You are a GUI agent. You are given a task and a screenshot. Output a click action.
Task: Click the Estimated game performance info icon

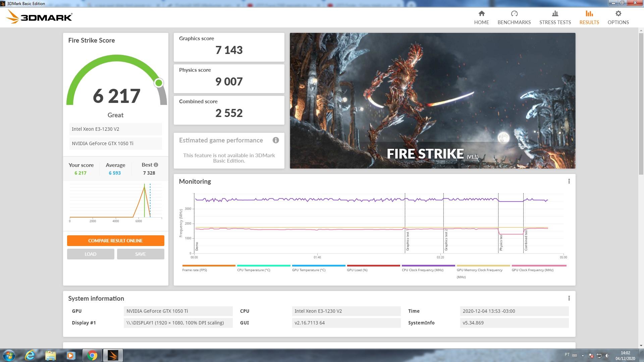276,140
